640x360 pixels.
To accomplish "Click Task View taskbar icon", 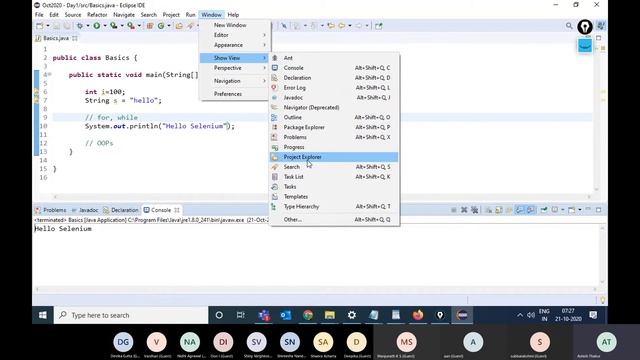I will [x=240, y=315].
